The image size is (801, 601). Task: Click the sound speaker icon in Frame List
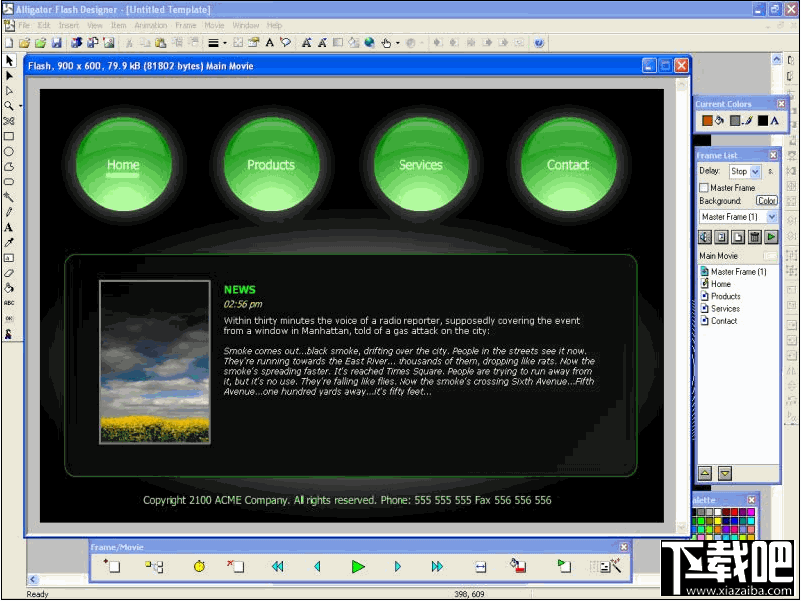pos(705,237)
